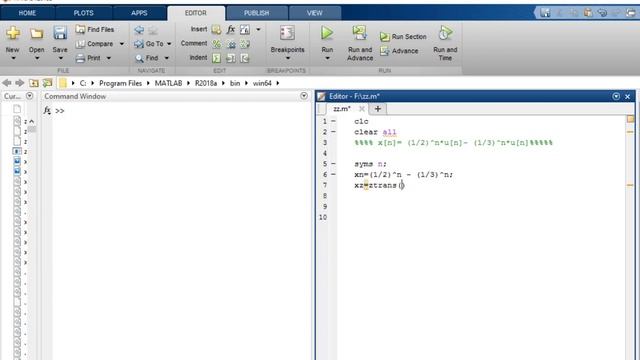This screenshot has height=360, width=640.
Task: Open the Command Window actions menu
Action: 304,96
